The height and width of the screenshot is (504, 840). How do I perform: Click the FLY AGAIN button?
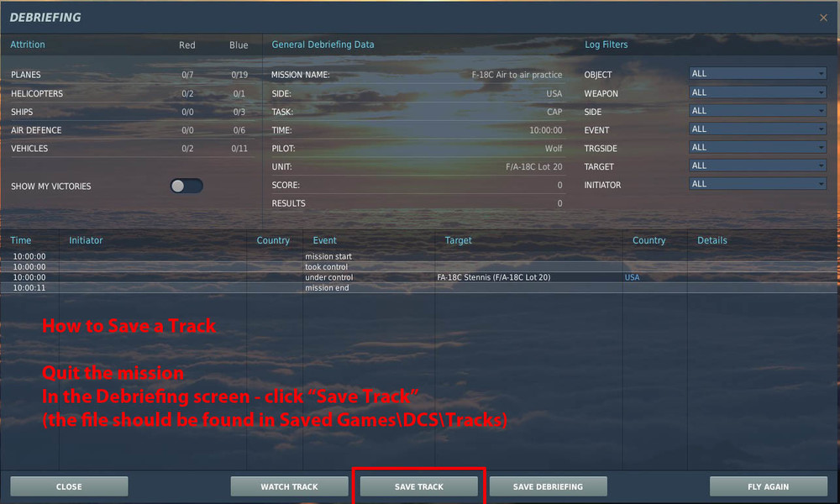pos(769,486)
